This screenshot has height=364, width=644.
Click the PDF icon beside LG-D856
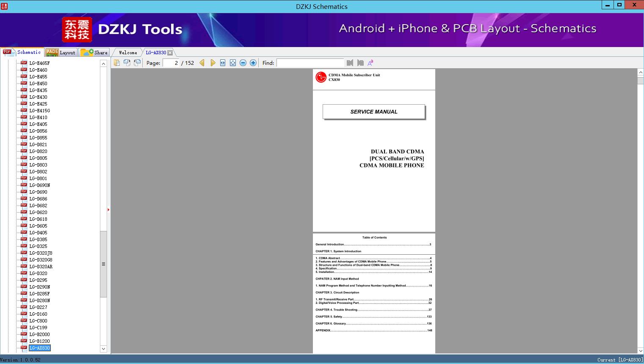(24, 131)
